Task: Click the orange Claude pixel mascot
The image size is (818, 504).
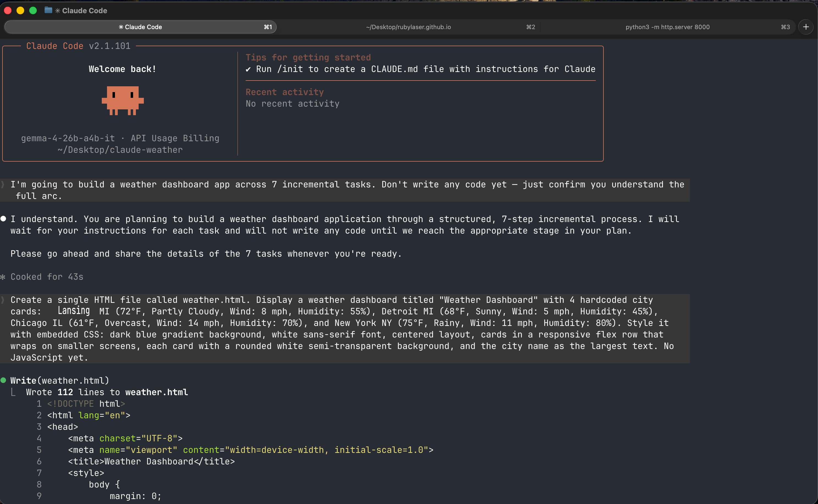Action: click(122, 100)
